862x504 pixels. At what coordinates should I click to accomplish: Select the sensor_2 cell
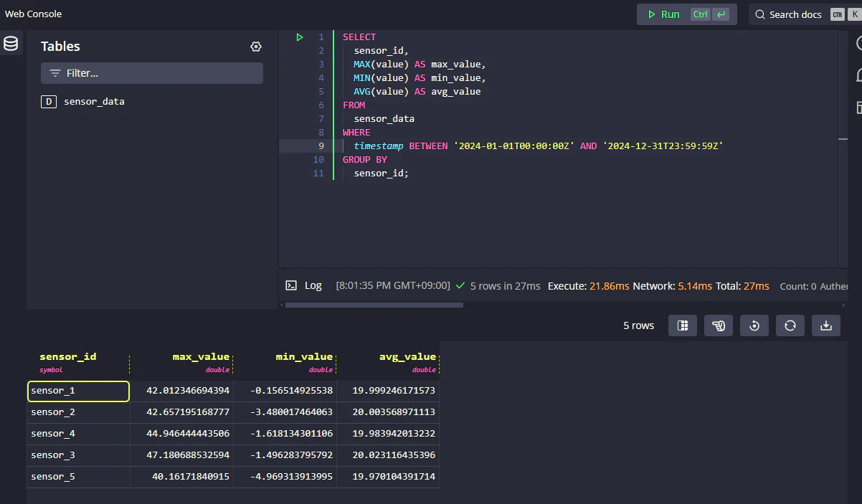(x=79, y=413)
